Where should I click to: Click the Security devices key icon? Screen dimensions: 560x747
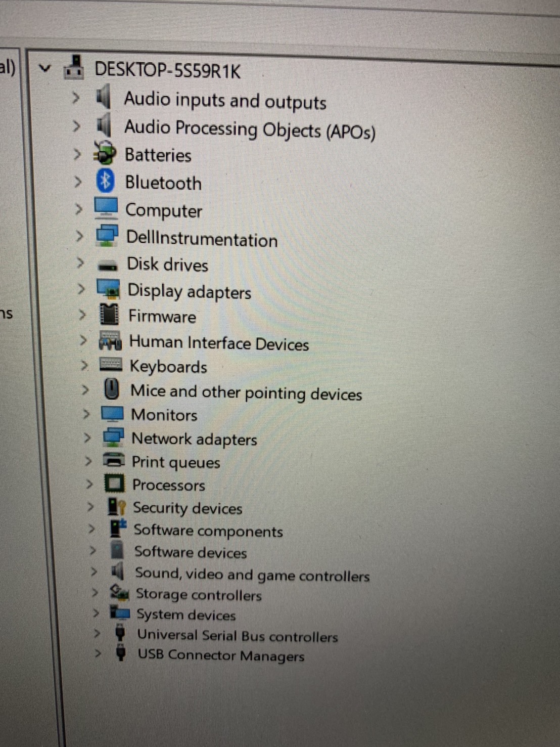[117, 506]
